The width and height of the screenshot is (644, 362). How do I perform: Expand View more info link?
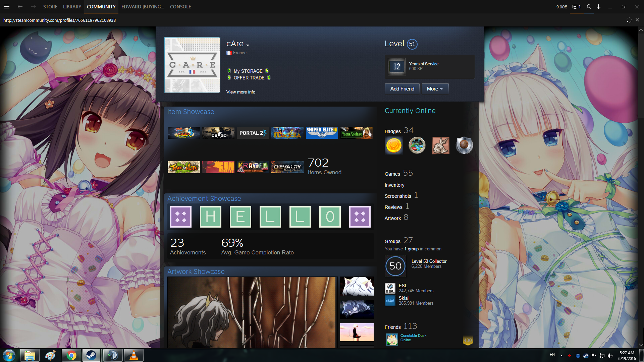click(240, 92)
